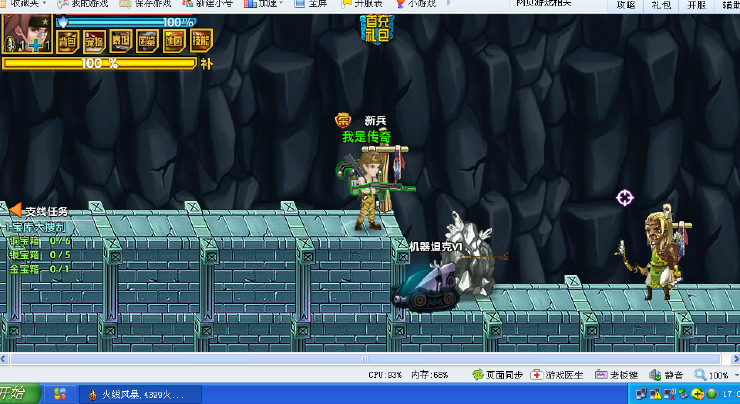Click the scrollbar left arrow
The height and width of the screenshot is (404, 740).
point(4,359)
